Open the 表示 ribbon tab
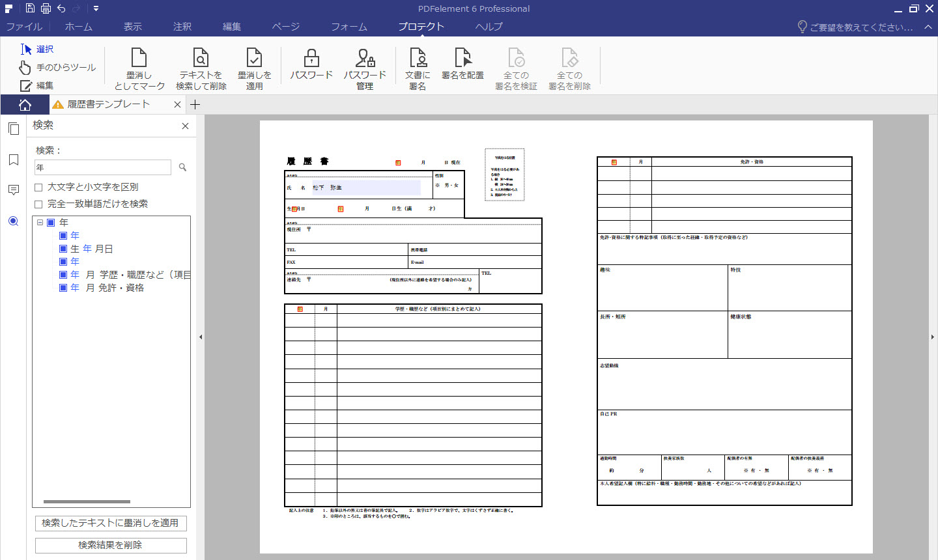 pyautogui.click(x=133, y=27)
